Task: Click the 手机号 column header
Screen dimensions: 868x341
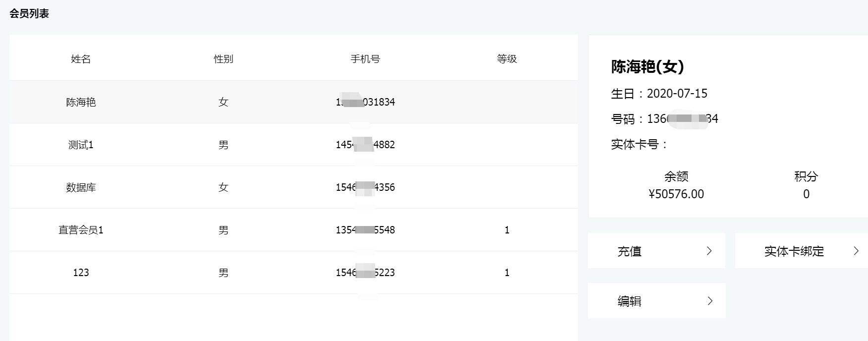Action: pos(365,59)
